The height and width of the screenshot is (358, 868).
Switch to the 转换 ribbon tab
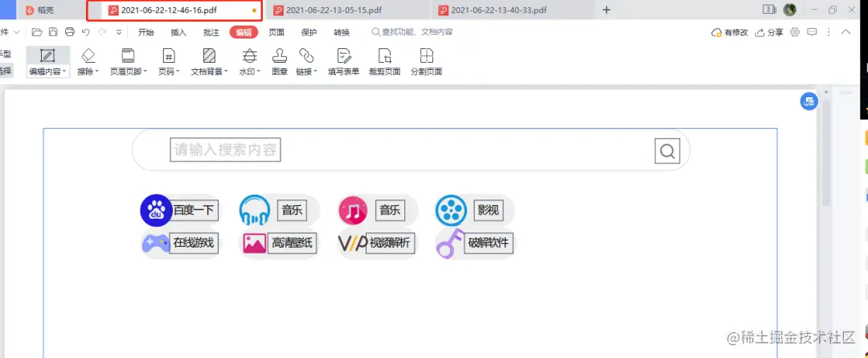(342, 32)
